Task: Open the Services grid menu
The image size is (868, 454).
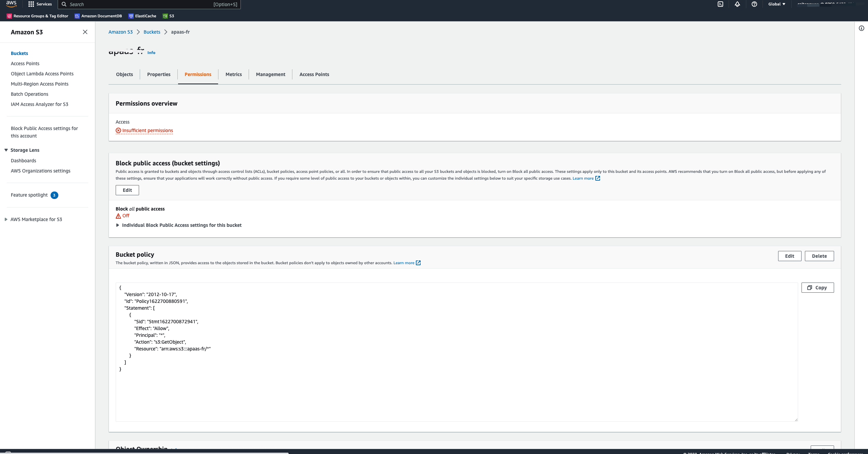Action: pos(40,4)
